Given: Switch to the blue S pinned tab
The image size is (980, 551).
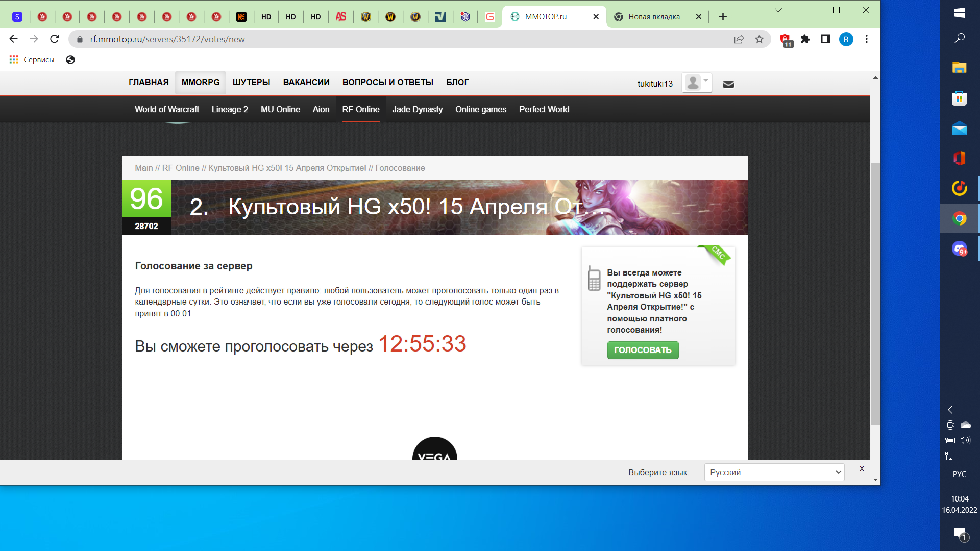Looking at the screenshot, I should 17,17.
